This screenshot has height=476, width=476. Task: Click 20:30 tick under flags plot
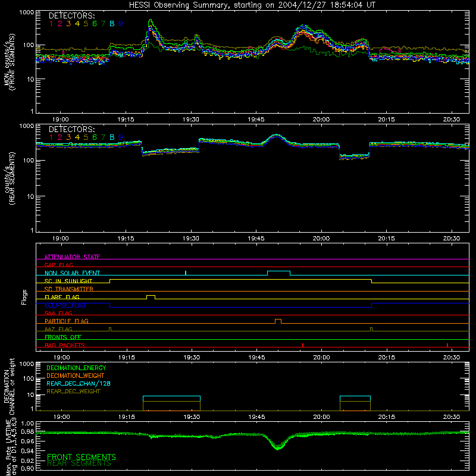click(452, 358)
